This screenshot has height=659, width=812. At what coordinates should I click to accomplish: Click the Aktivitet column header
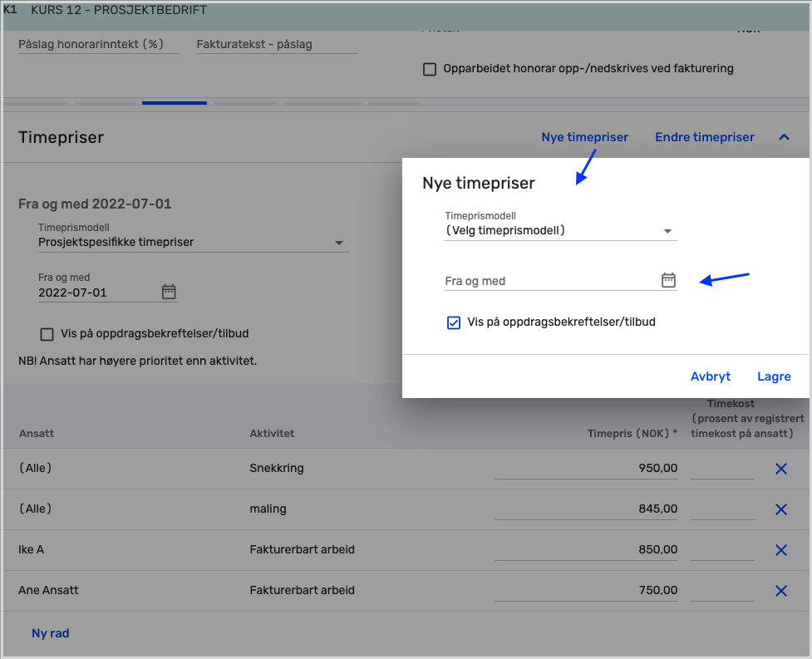tap(272, 433)
